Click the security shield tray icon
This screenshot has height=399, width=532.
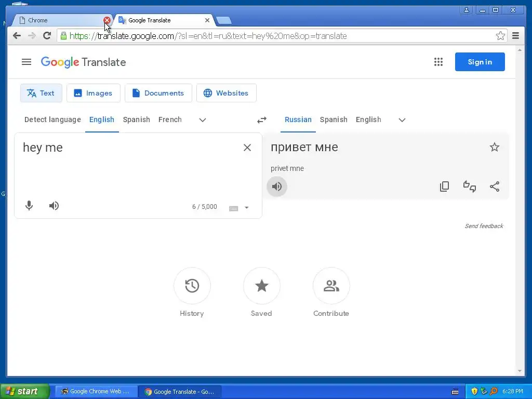click(474, 391)
